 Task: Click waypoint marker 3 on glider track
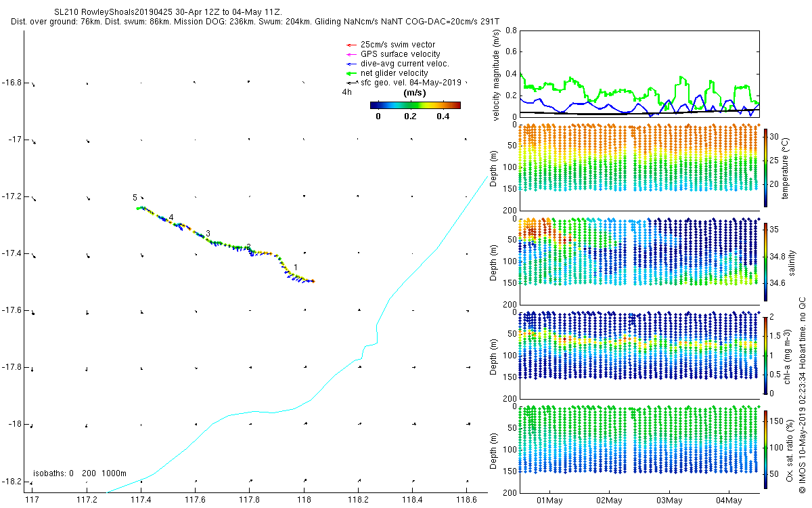tap(208, 234)
